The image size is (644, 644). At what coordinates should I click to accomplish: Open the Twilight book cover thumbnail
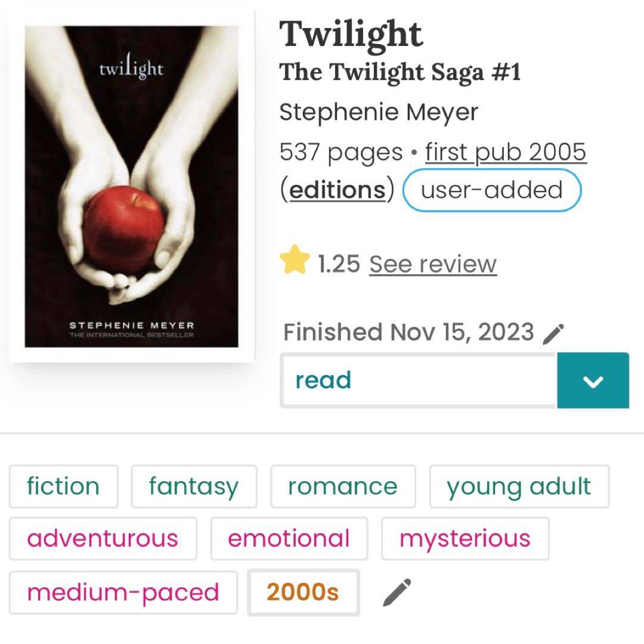coord(131,186)
